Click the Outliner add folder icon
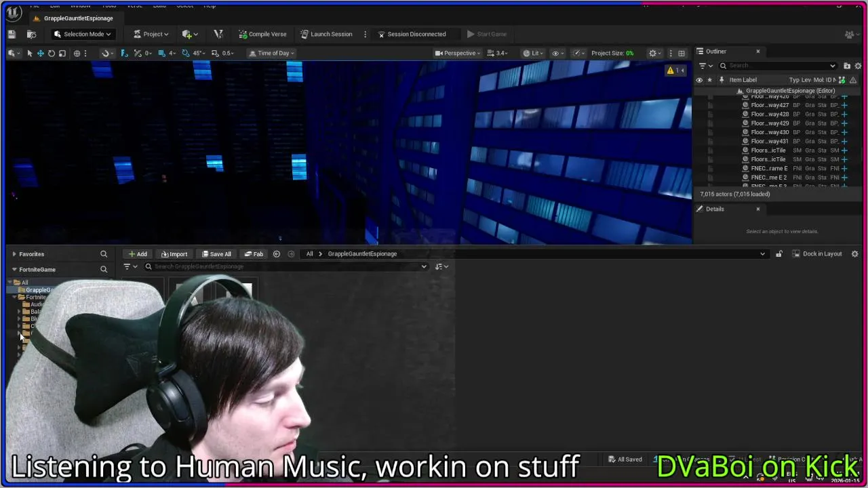This screenshot has height=488, width=868. 846,66
